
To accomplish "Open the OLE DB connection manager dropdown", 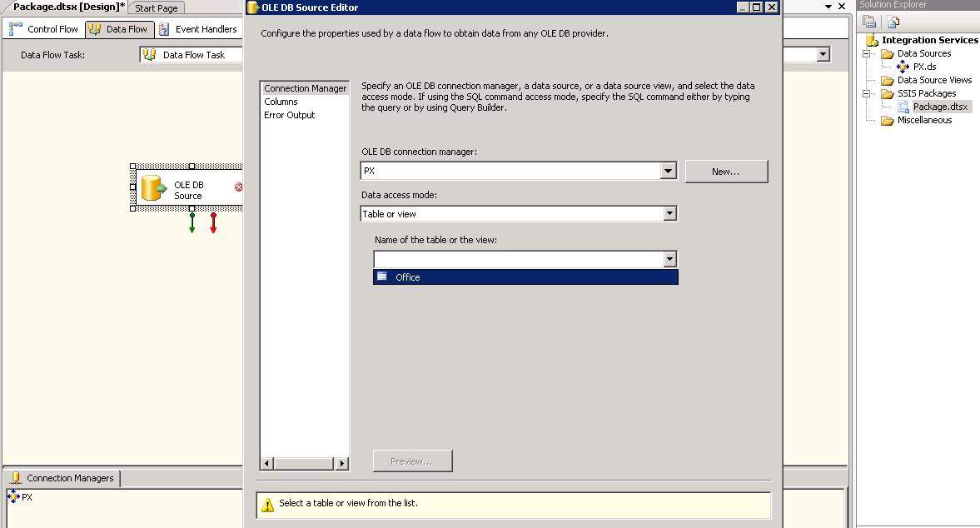I will [x=669, y=171].
